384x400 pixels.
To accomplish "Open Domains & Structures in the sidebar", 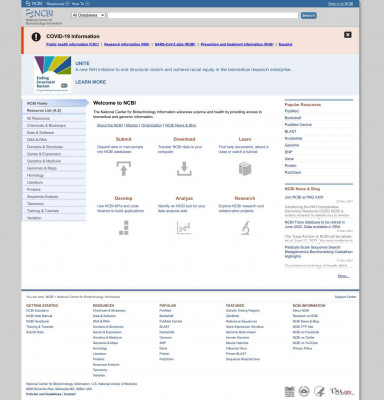I will tap(53, 147).
